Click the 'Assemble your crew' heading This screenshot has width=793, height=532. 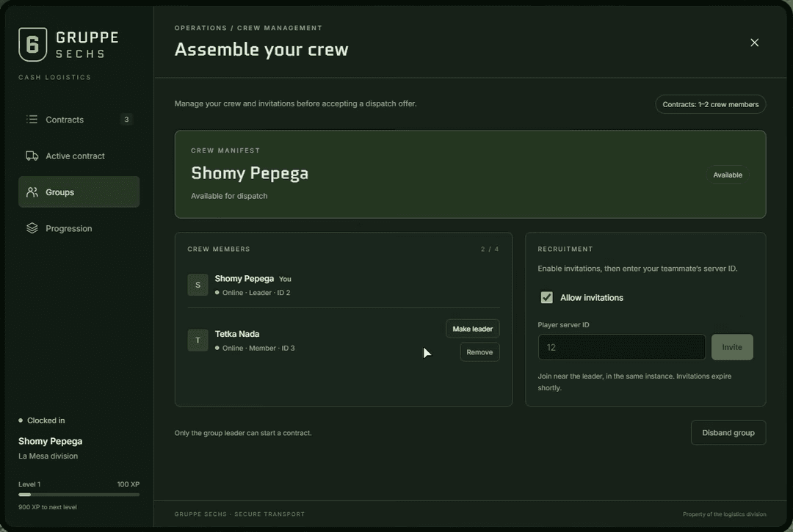point(261,49)
